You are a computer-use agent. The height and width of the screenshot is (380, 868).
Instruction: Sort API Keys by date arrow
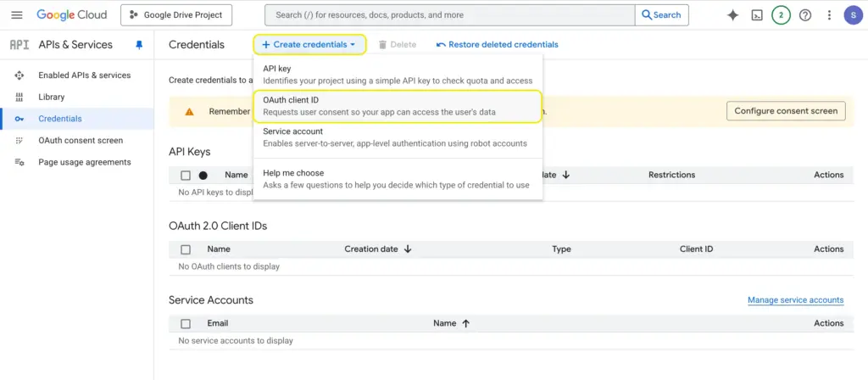pos(565,175)
